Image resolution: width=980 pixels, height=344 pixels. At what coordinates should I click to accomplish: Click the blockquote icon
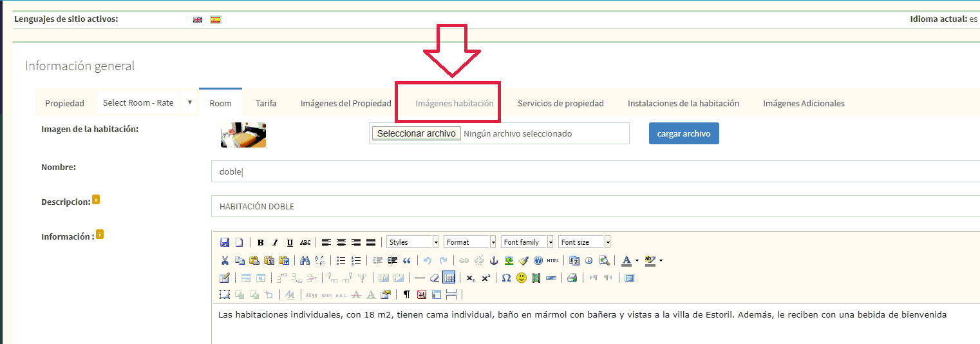pyautogui.click(x=407, y=261)
